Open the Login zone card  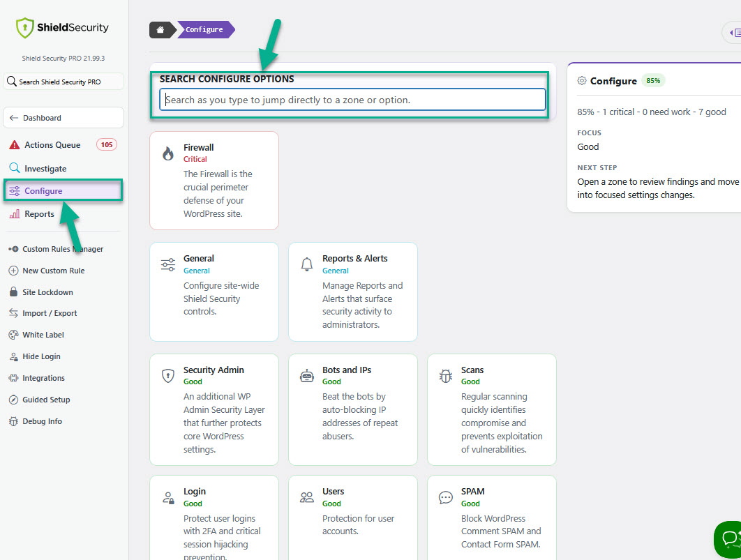tap(214, 517)
